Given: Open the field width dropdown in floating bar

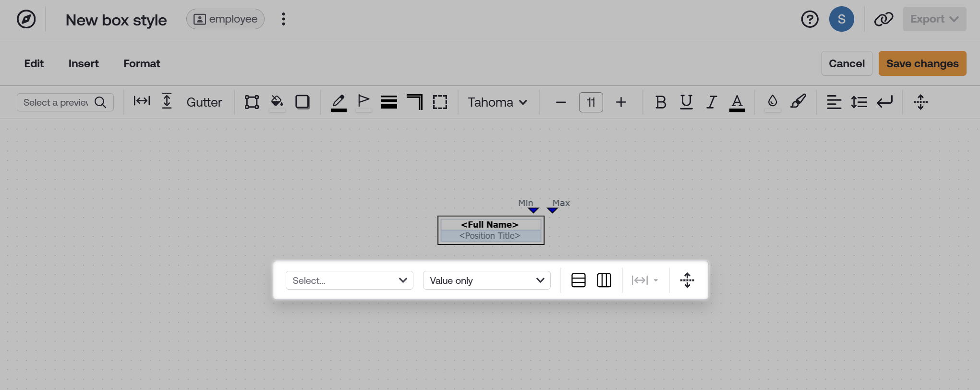Looking at the screenshot, I should 645,280.
